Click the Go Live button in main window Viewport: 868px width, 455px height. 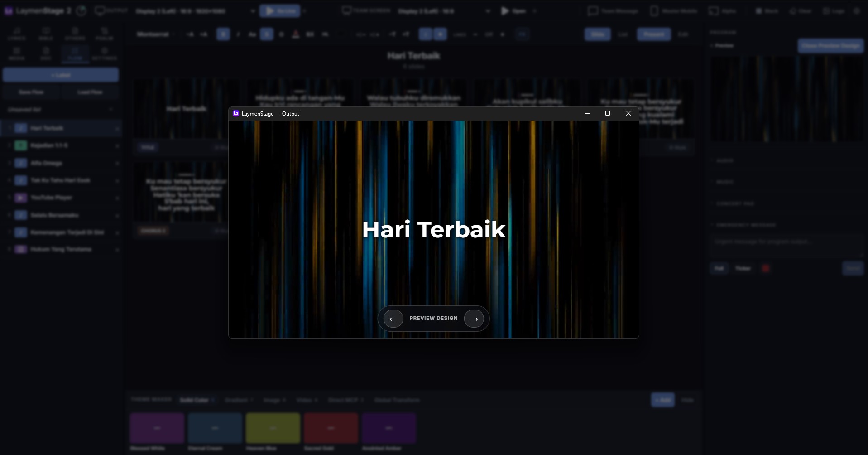coord(280,11)
